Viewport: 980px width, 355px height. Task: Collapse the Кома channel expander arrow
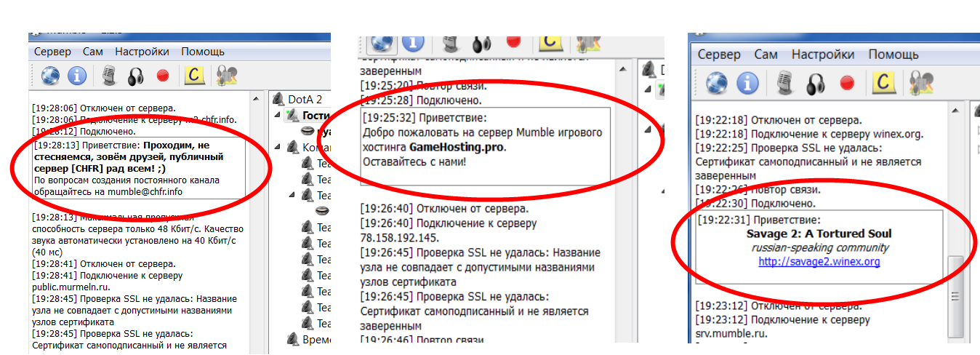click(x=278, y=148)
